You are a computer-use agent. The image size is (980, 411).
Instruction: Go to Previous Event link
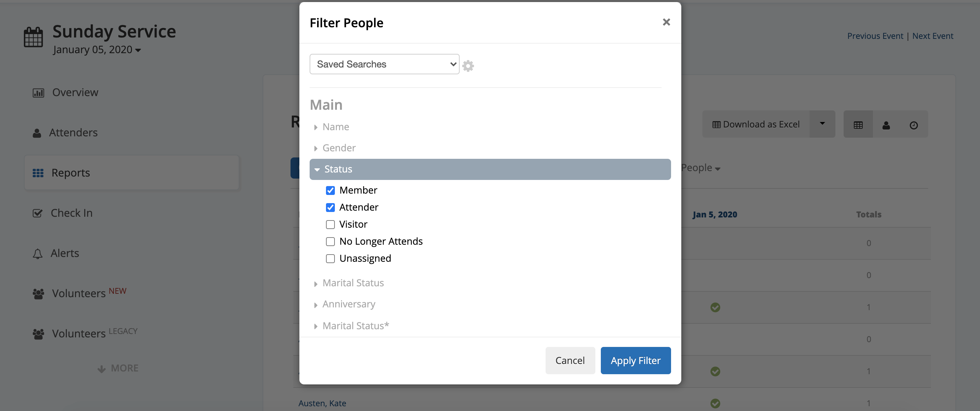pos(875,36)
